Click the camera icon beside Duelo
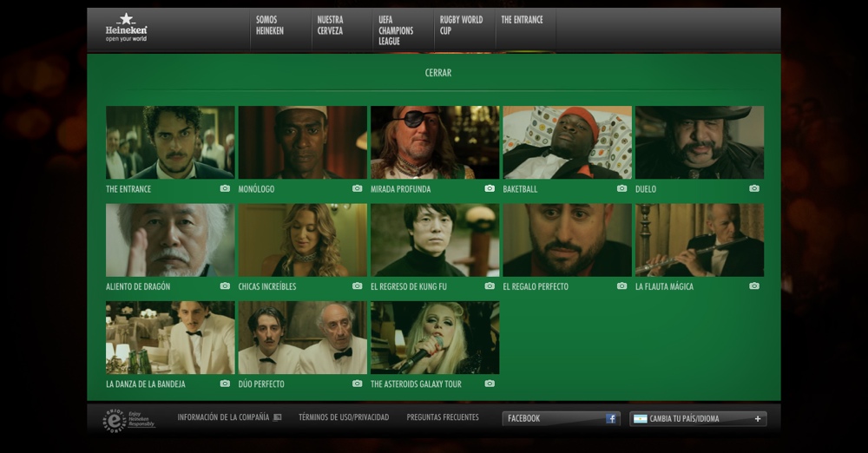The image size is (868, 453). (x=754, y=188)
